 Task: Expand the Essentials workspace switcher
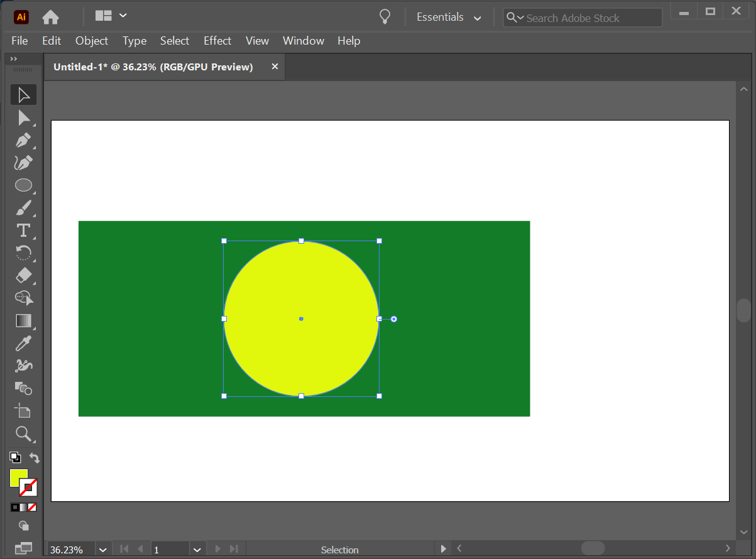477,18
